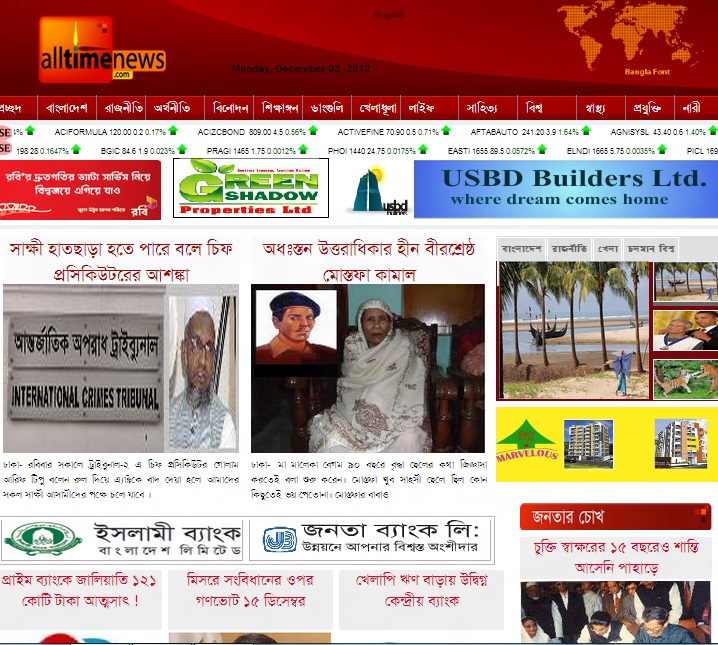Click ACIFORMULA 120.00 ticker entry
The width and height of the screenshot is (718, 645).
(110, 132)
